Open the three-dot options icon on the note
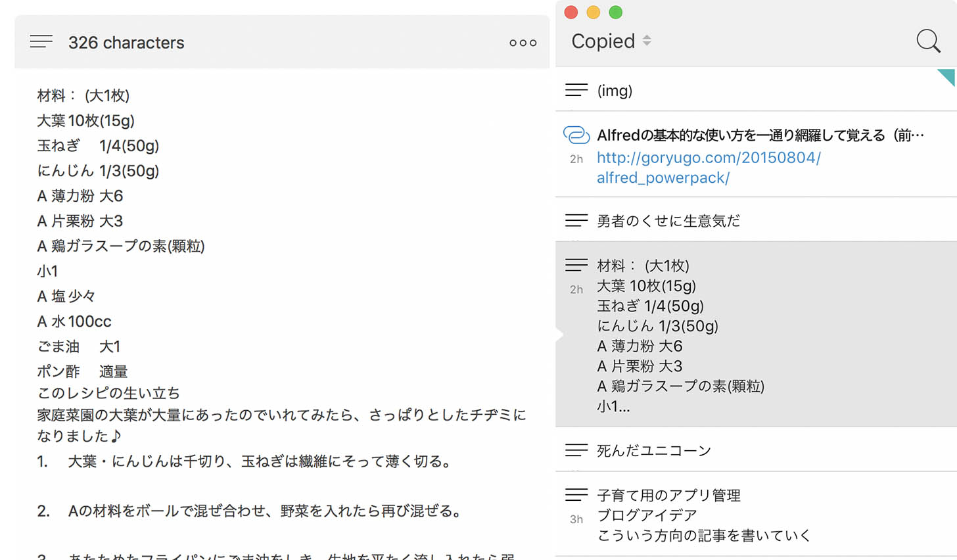957x560 pixels. point(522,42)
